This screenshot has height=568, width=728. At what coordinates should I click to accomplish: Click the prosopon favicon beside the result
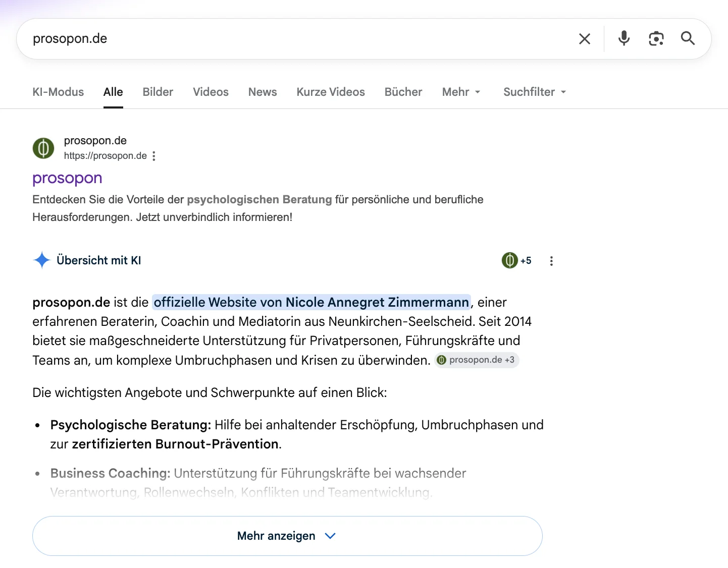tap(43, 148)
